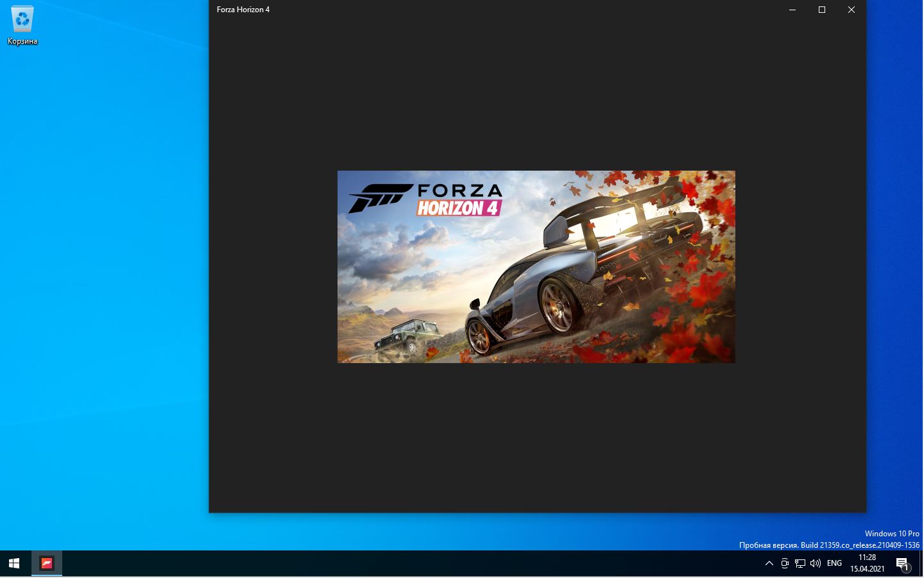The width and height of the screenshot is (924, 578).
Task: Open the Windows Start menu
Action: coord(14,564)
